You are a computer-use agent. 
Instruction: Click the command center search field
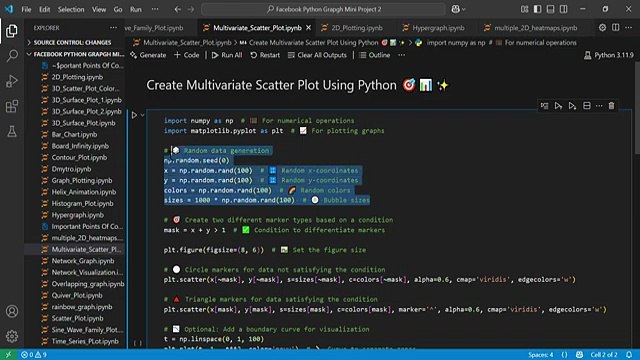coord(323,9)
